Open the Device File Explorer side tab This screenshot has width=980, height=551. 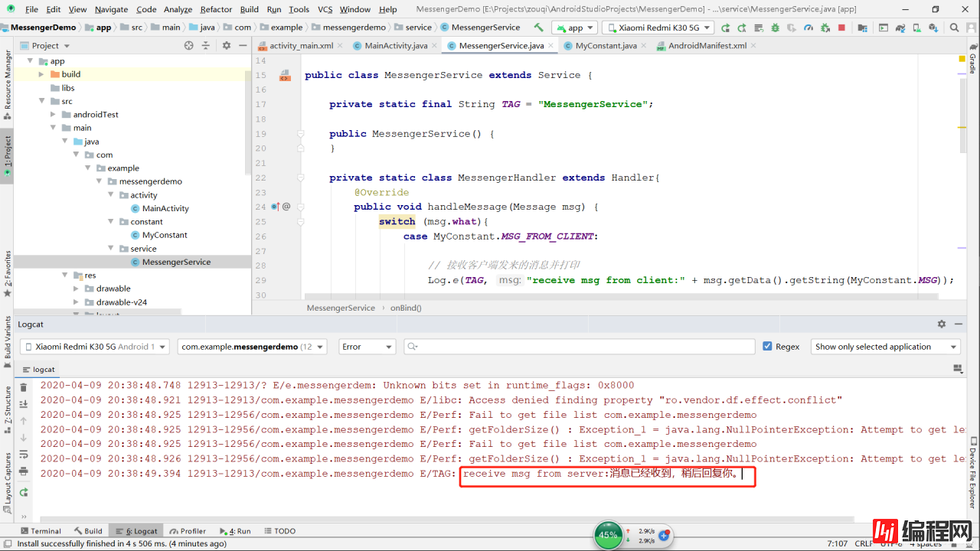click(x=972, y=472)
